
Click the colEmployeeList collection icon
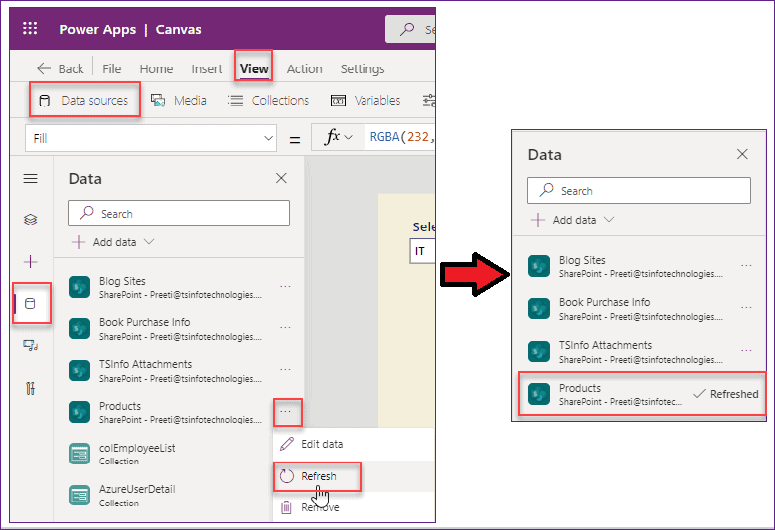point(79,453)
